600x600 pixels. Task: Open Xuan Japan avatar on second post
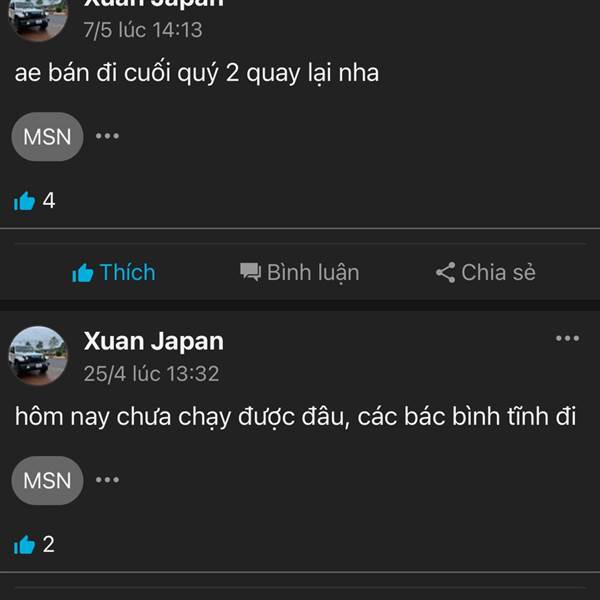point(38,355)
